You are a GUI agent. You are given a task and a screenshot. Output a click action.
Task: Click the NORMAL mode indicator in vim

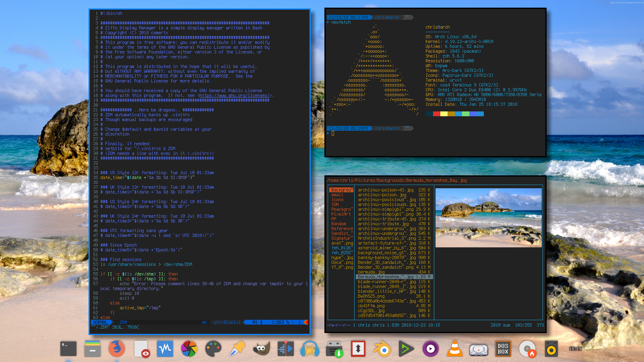click(101, 322)
